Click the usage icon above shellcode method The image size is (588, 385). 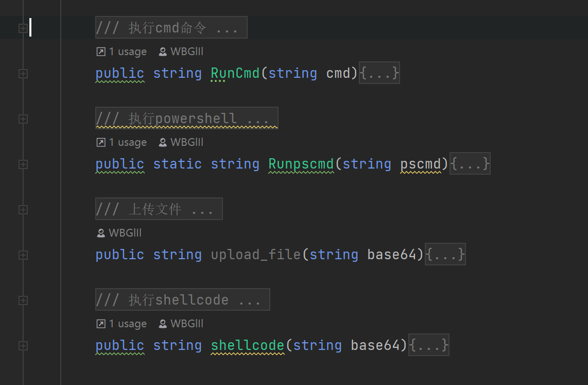(101, 324)
